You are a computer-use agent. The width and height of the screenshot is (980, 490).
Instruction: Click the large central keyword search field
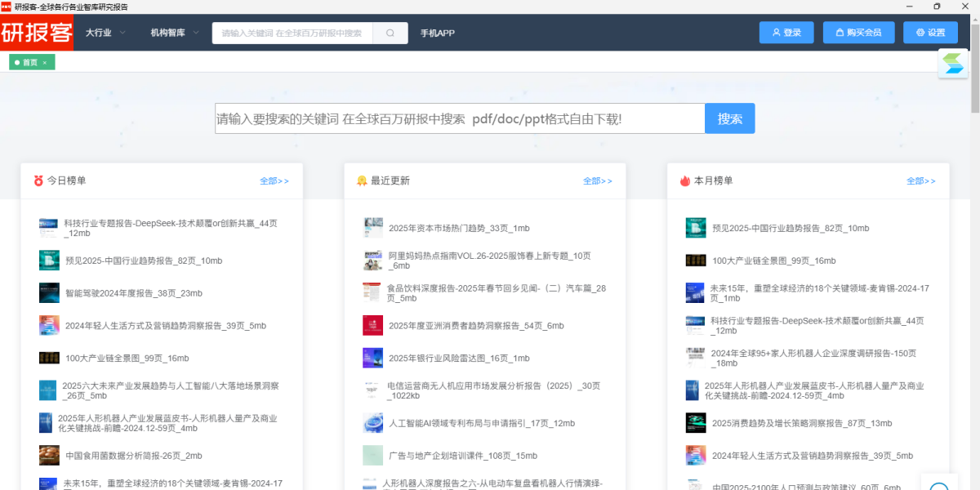(x=460, y=118)
